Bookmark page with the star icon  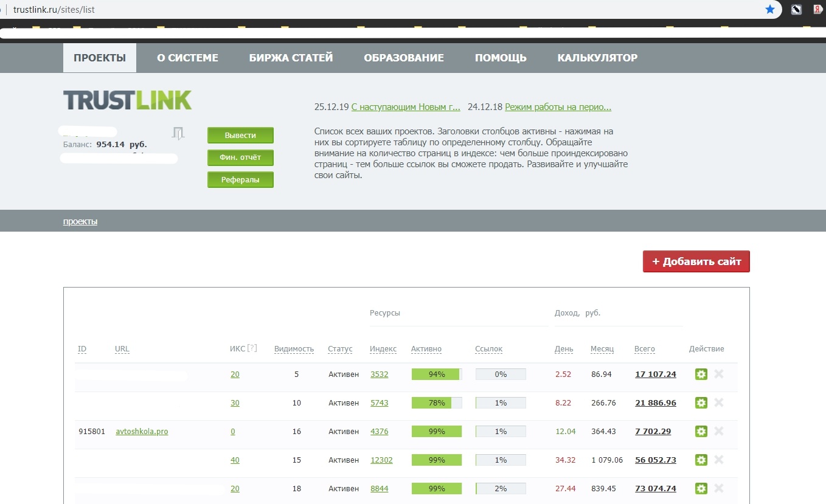(x=770, y=9)
